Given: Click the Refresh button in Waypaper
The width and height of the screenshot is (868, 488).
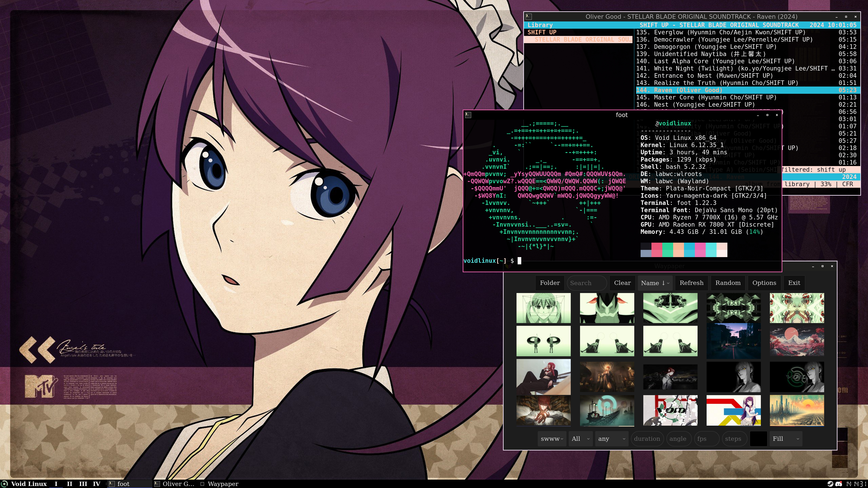Looking at the screenshot, I should (x=691, y=283).
